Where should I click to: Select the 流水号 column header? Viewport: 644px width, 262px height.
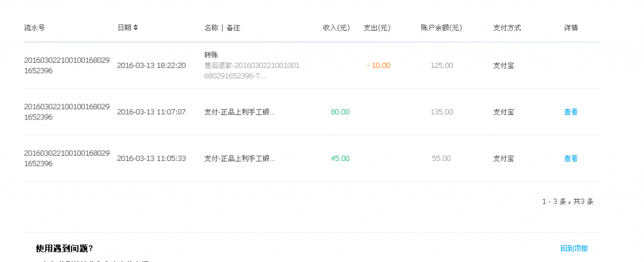pos(35,28)
